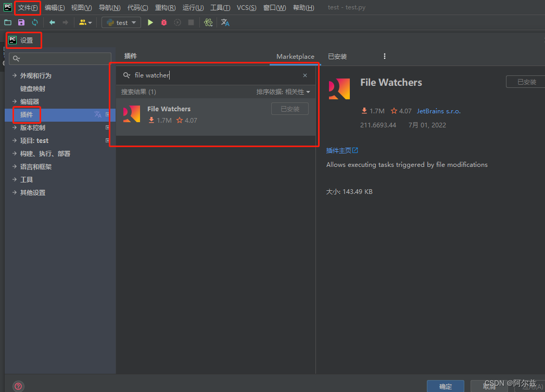This screenshot has height=392, width=545.
Task: Open the 运行(U) menu
Action: click(x=193, y=8)
